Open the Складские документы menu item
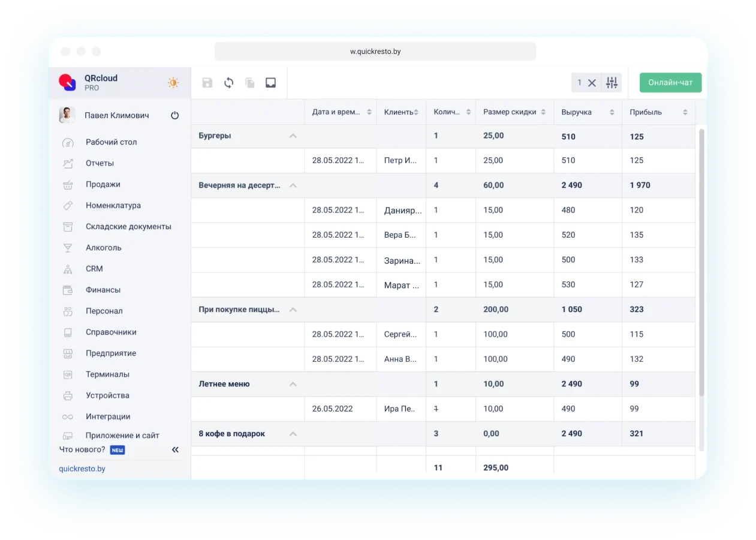The width and height of the screenshot is (756, 540). click(x=128, y=226)
